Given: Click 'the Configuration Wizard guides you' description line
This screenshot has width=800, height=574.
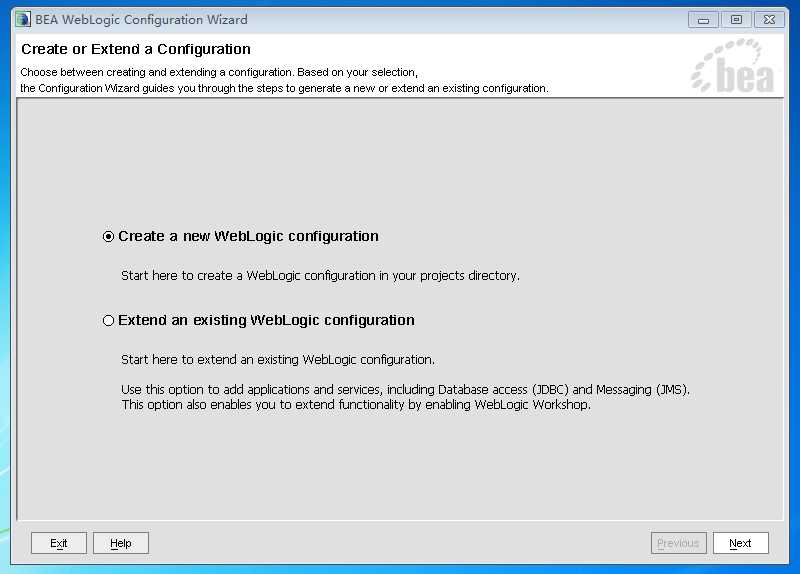Looking at the screenshot, I should 284,88.
